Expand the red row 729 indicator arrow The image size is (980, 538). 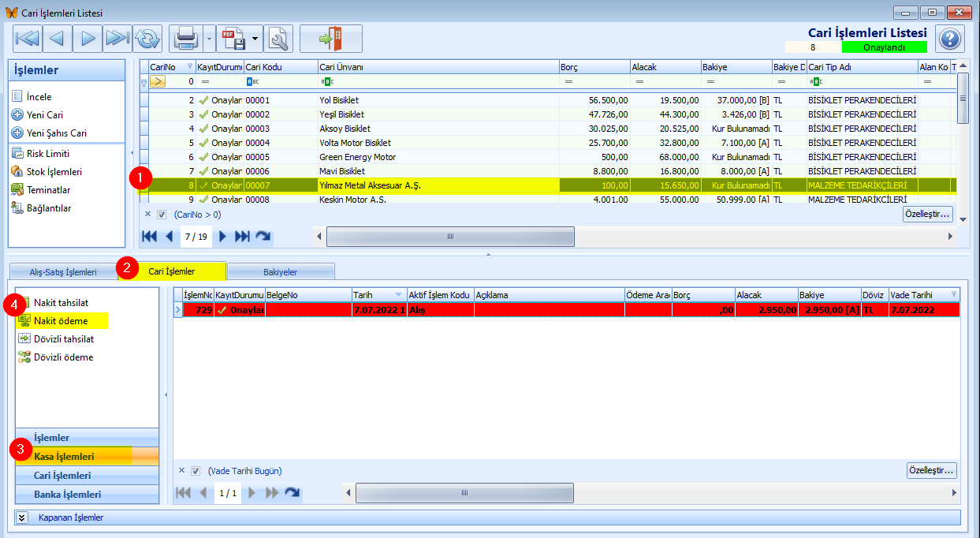178,310
